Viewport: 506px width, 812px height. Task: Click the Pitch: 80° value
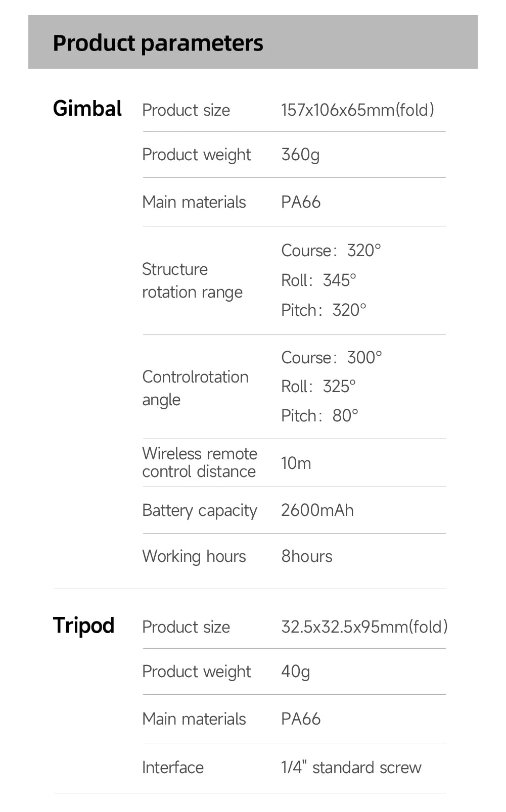[319, 415]
